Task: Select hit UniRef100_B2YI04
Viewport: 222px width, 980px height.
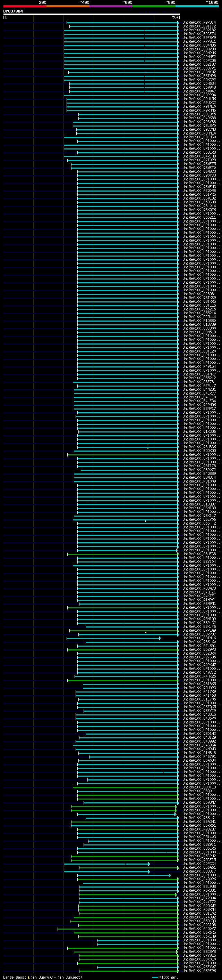Action: pyautogui.click(x=199, y=561)
